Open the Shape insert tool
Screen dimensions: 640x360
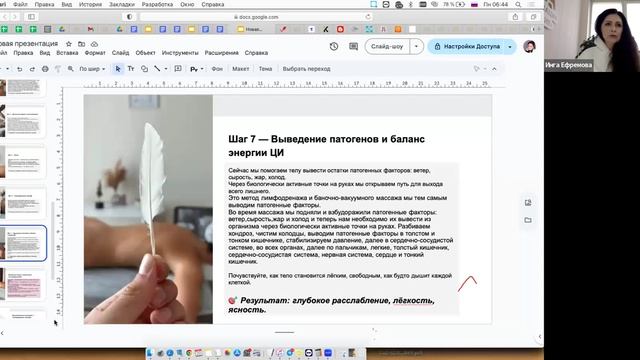coord(144,69)
